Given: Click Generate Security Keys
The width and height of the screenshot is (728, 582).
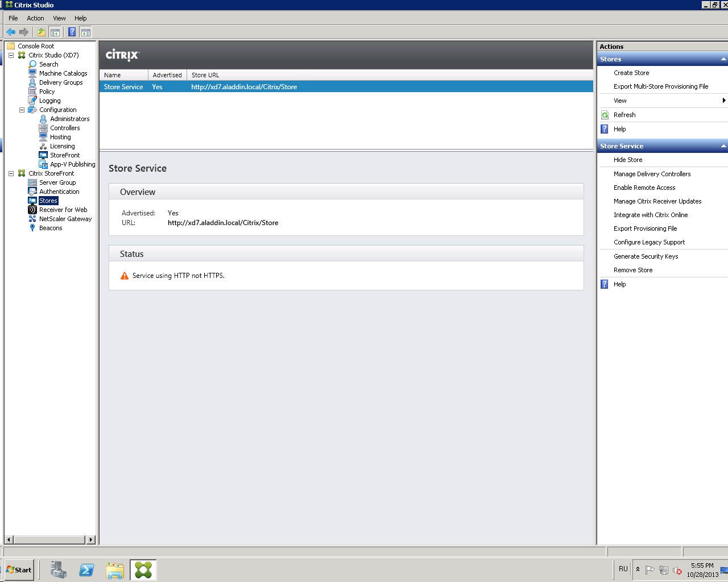Looking at the screenshot, I should [x=646, y=256].
